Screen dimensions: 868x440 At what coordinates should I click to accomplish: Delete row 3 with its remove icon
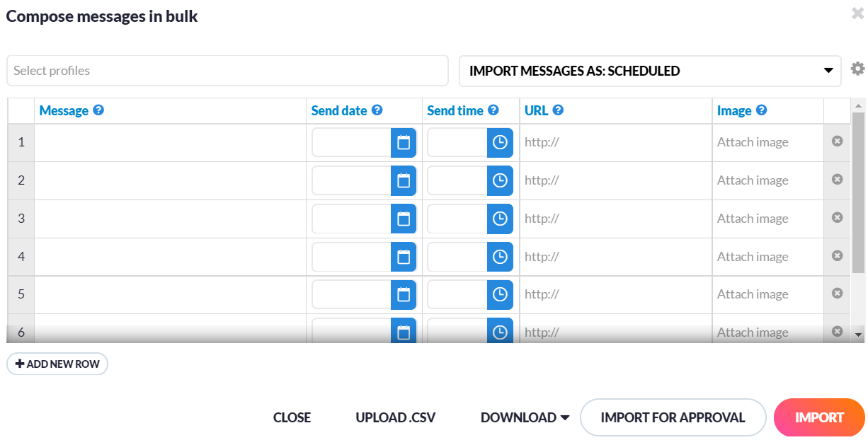(x=837, y=217)
